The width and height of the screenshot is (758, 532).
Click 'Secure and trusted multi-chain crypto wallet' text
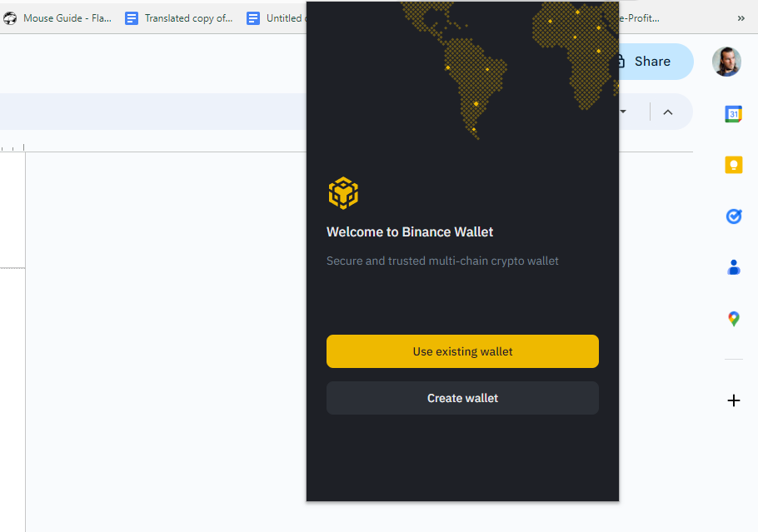click(x=442, y=261)
